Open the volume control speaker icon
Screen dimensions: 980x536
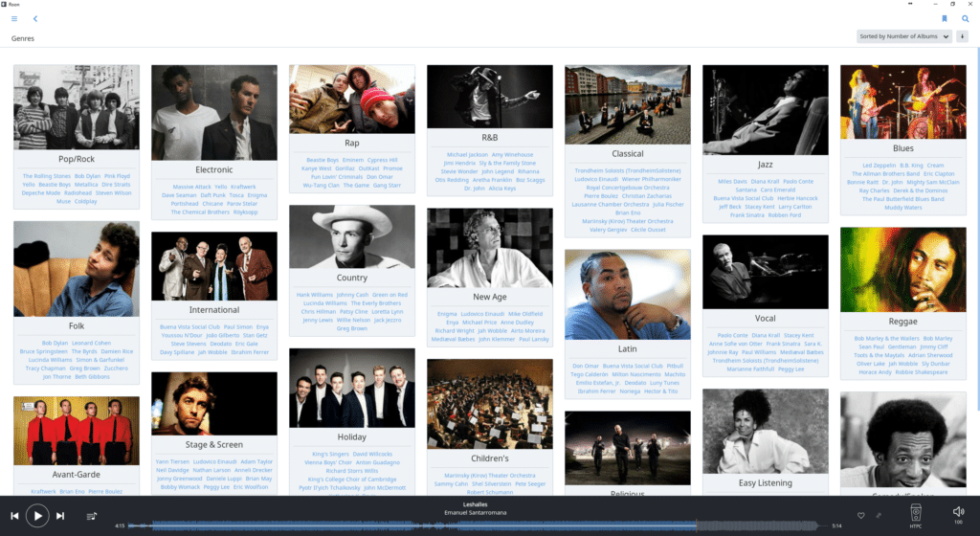tap(958, 514)
